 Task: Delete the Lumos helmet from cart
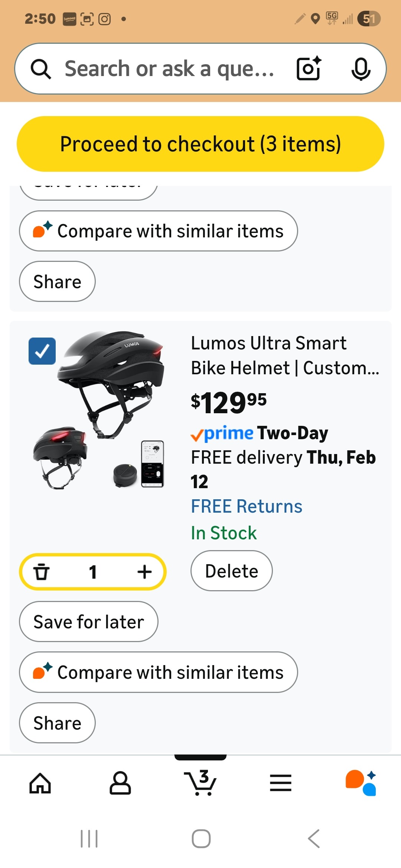coord(231,571)
